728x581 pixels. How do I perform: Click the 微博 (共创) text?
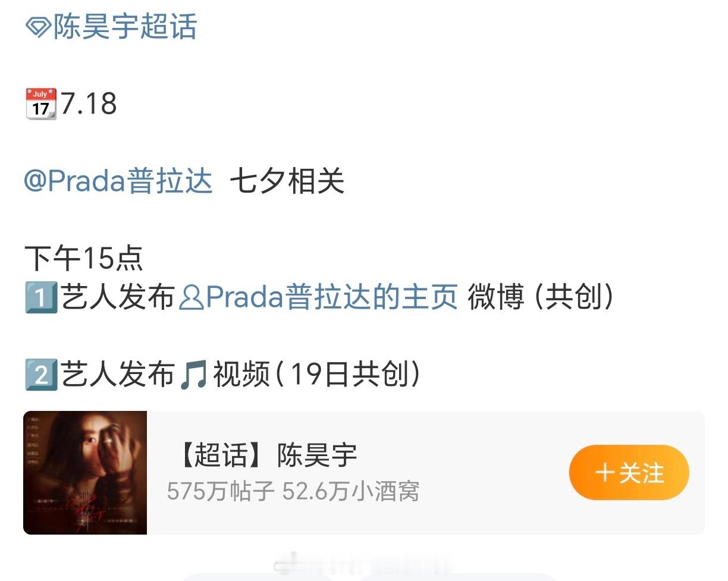tap(541, 297)
